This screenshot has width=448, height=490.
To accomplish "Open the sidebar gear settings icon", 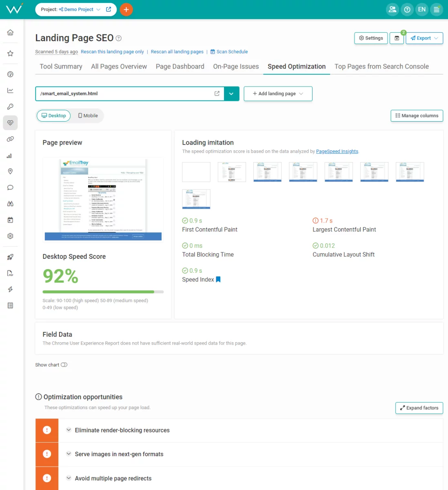I will (10, 236).
